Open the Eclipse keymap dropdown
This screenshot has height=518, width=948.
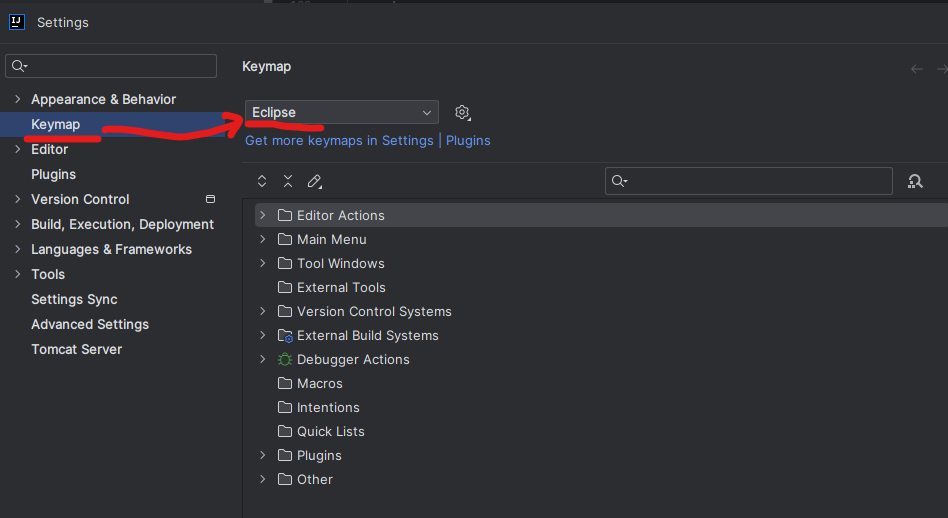pyautogui.click(x=342, y=112)
